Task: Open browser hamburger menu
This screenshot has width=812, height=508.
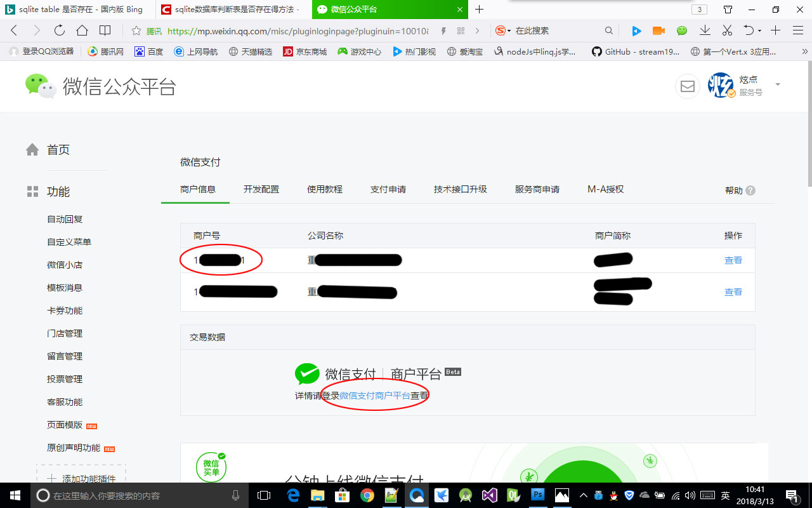Action: coord(798,30)
